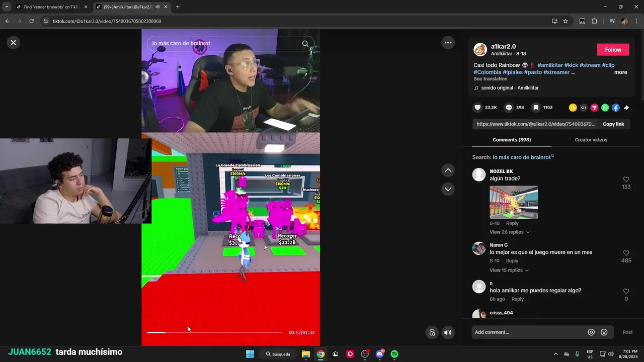Image resolution: width=644 pixels, height=362 pixels.
Task: Click the search magnifier in the video overlay
Action: click(305, 44)
